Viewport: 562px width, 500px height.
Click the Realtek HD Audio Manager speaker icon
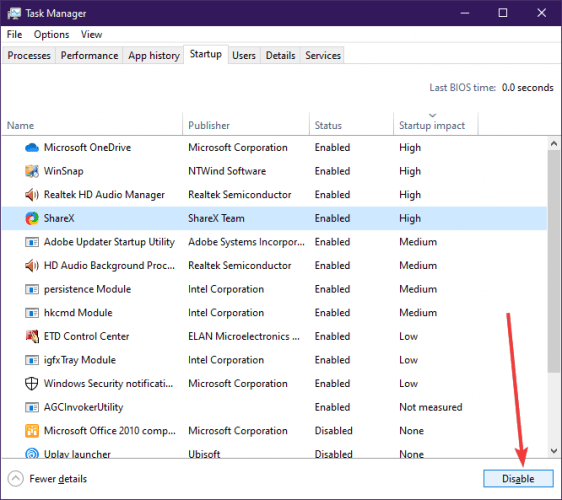click(32, 195)
